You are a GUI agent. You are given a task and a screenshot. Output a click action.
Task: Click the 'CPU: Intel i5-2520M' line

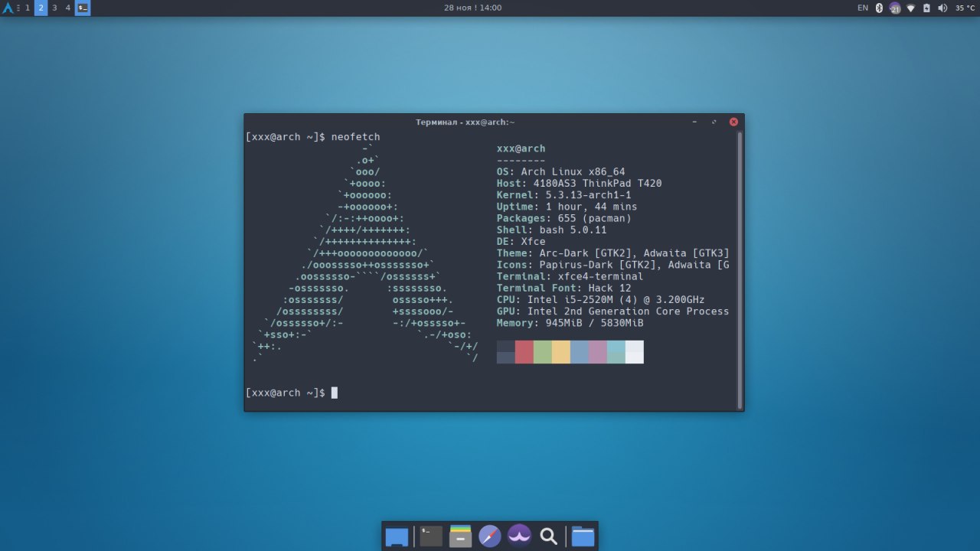[x=601, y=299]
